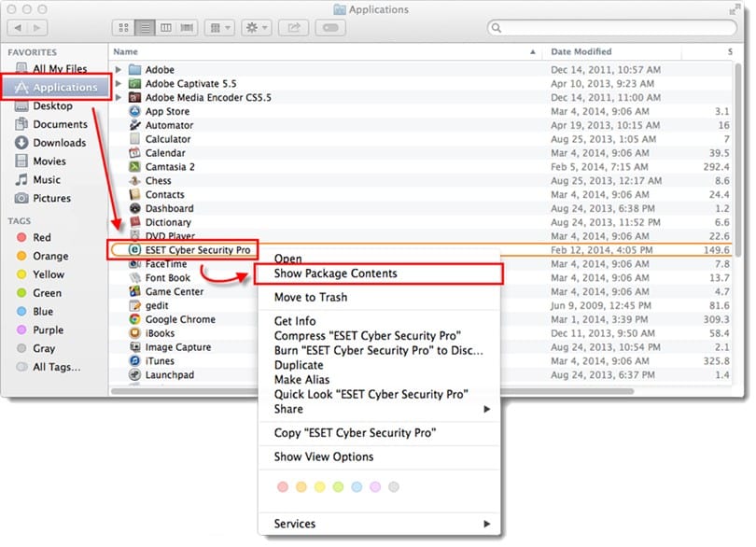Sort by Date Modified column header
756x547 pixels.
pos(611,51)
